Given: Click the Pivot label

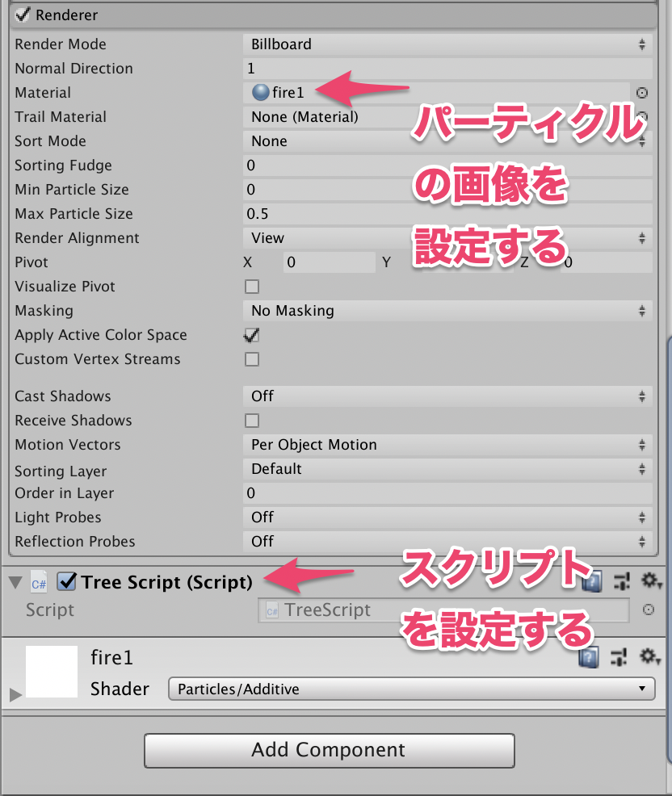Looking at the screenshot, I should pos(31,262).
